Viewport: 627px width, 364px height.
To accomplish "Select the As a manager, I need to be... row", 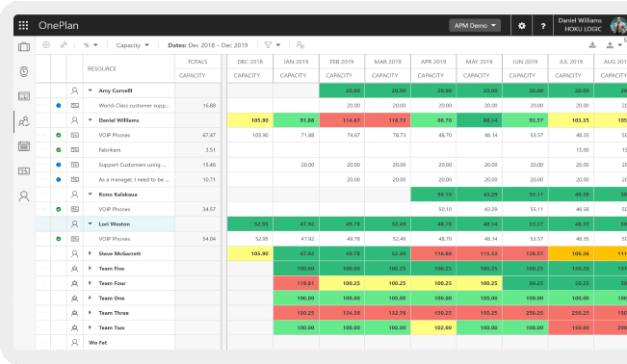I will click(128, 180).
